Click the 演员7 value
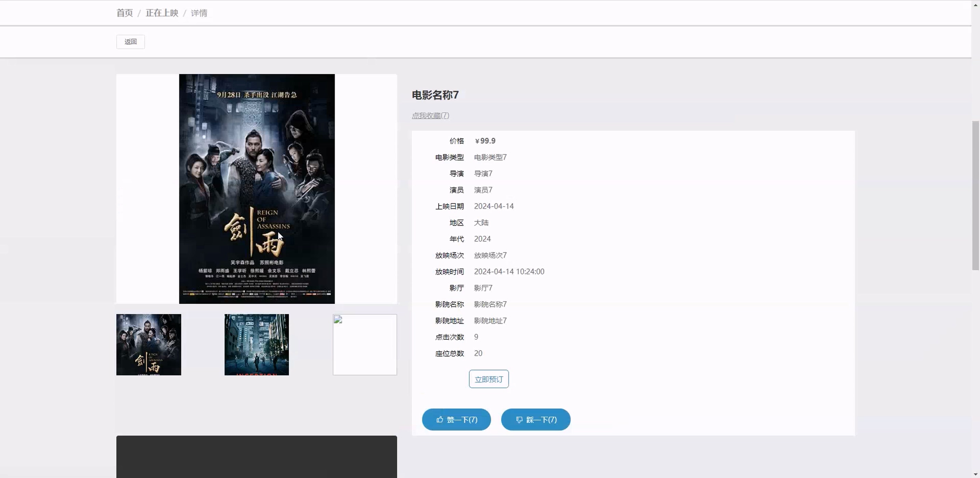The width and height of the screenshot is (980, 478). pos(483,190)
